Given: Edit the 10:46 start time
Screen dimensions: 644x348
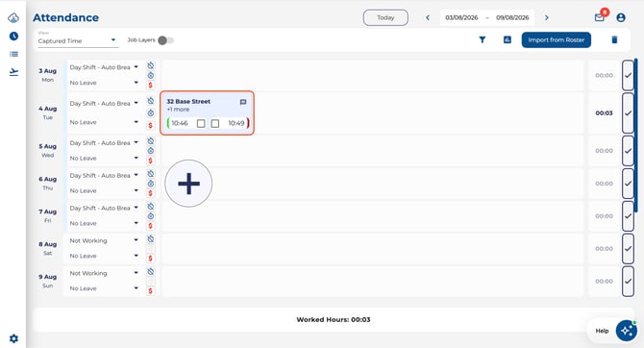Looking at the screenshot, I should click(x=180, y=123).
